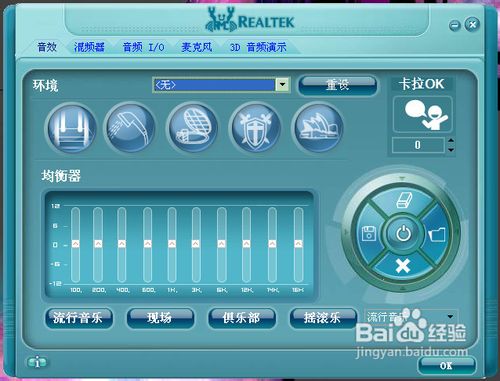Viewport: 500px width, 381px height.
Task: Pick the Colosseum arena environment icon
Action: click(x=193, y=128)
